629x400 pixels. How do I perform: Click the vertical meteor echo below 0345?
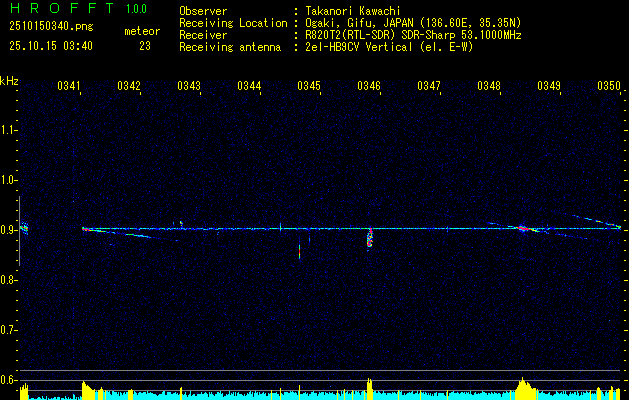click(300, 252)
